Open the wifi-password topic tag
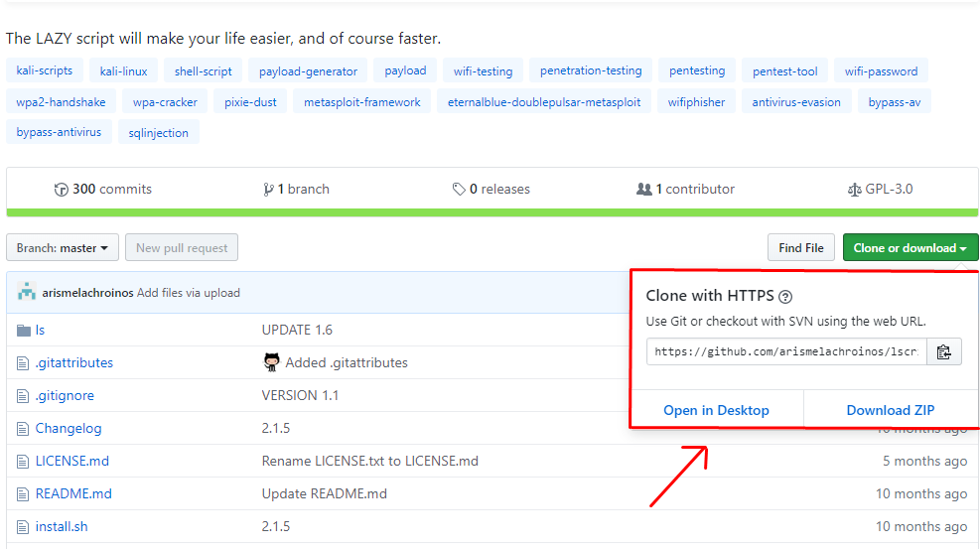Image resolution: width=980 pixels, height=549 pixels. (882, 70)
